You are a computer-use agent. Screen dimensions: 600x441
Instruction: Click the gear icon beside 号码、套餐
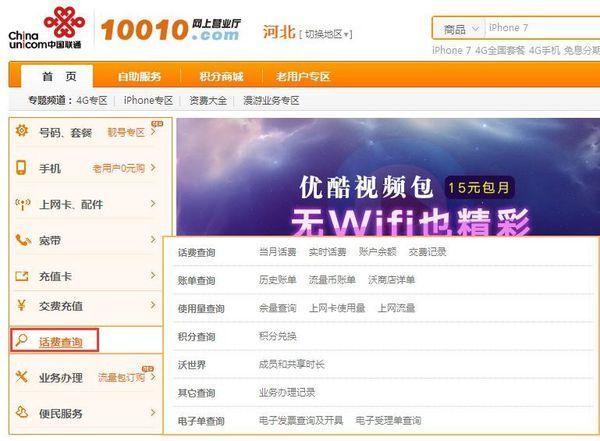(x=22, y=131)
